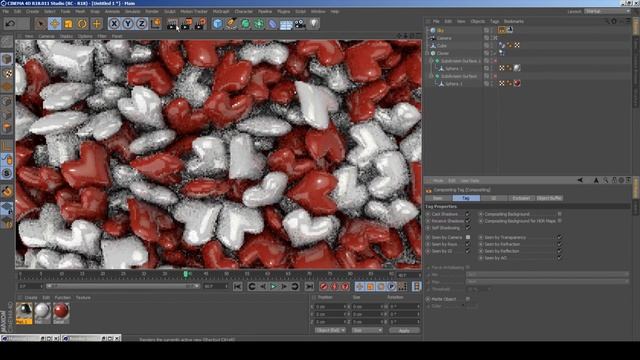Collapse Subdivision Surface.1 hierarchy
The width and height of the screenshot is (640, 360).
pyautogui.click(x=431, y=61)
